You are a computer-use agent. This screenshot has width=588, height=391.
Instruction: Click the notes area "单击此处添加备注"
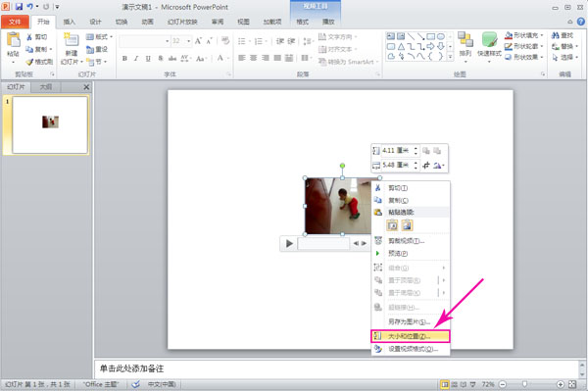131,368
